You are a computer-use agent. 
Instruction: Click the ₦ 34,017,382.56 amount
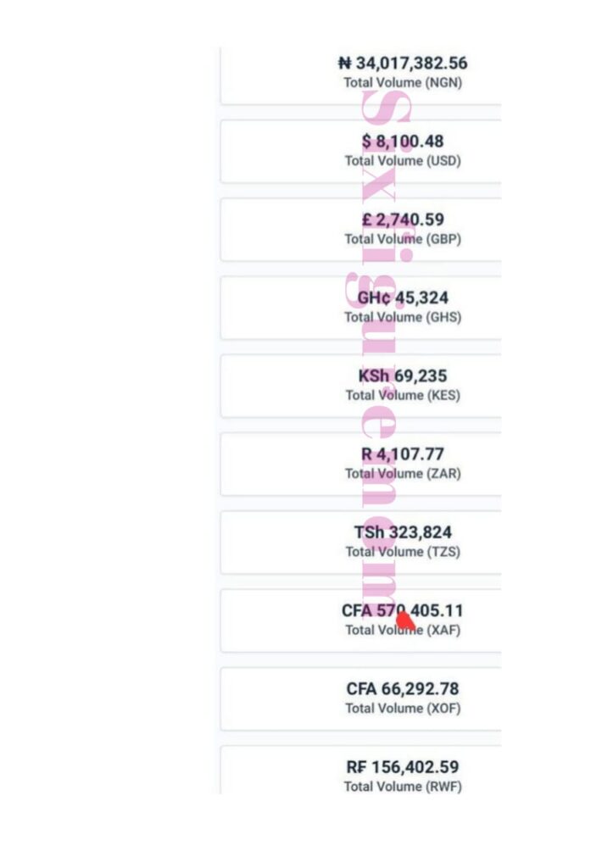pyautogui.click(x=403, y=63)
